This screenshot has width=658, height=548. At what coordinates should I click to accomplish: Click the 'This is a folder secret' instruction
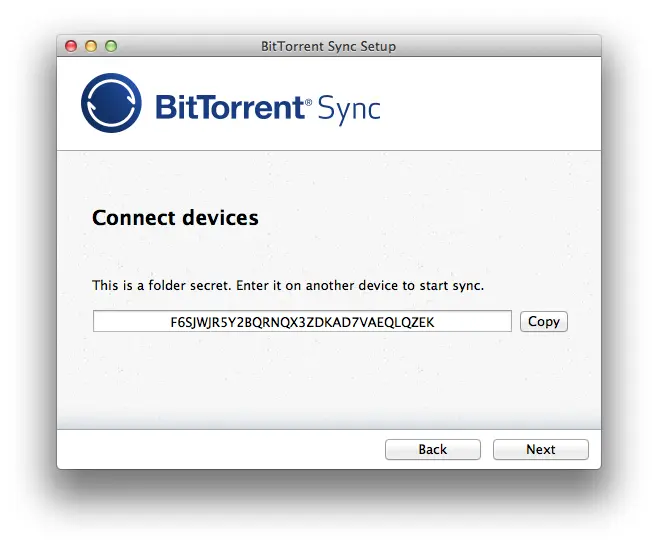pos(162,285)
